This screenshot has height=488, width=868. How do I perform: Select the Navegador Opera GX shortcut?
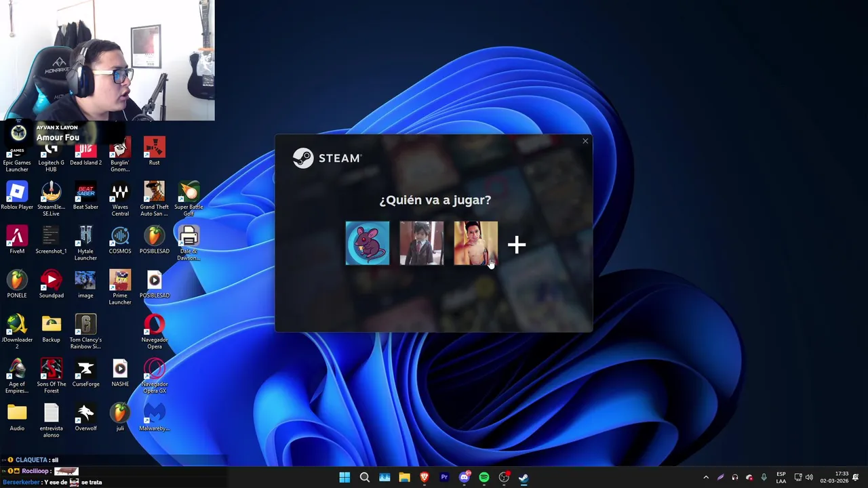pyautogui.click(x=154, y=376)
